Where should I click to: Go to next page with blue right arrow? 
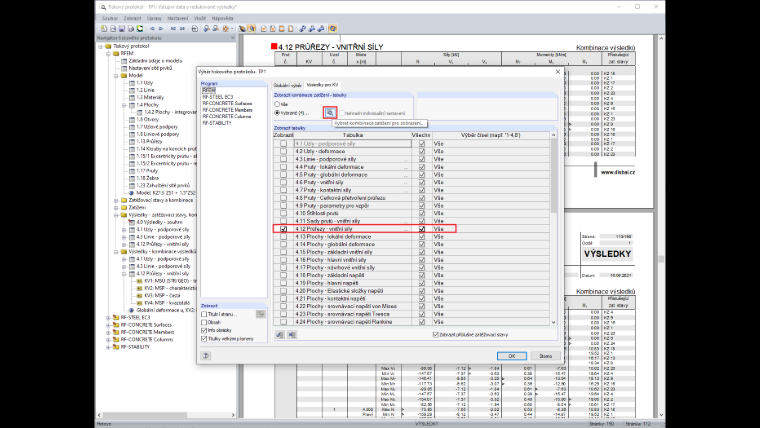click(161, 29)
